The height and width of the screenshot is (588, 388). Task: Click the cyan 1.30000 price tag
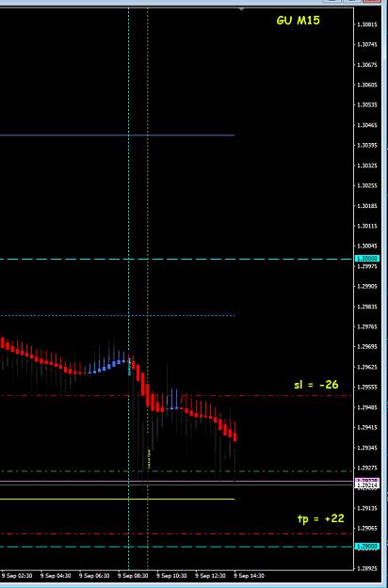tap(367, 259)
